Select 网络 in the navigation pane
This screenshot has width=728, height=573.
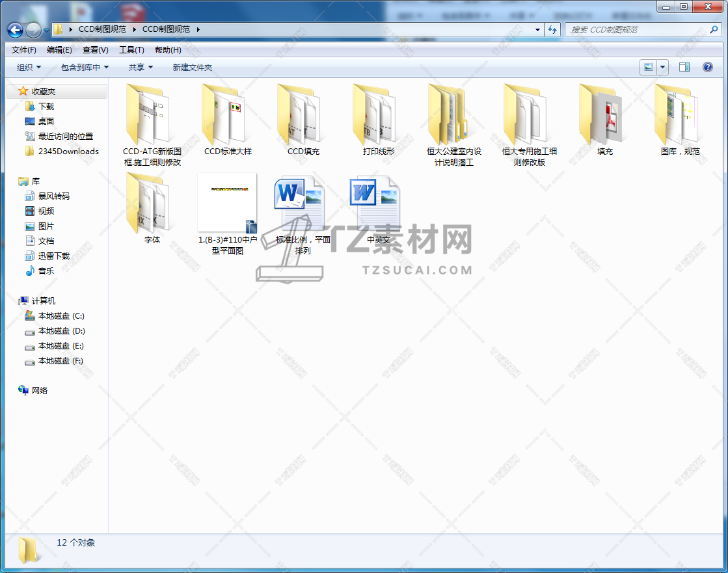[x=40, y=391]
